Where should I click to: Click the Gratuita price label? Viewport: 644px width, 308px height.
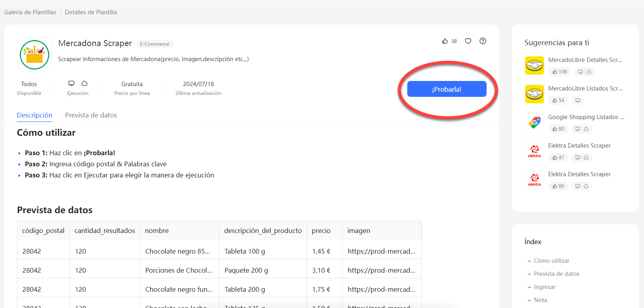click(132, 84)
